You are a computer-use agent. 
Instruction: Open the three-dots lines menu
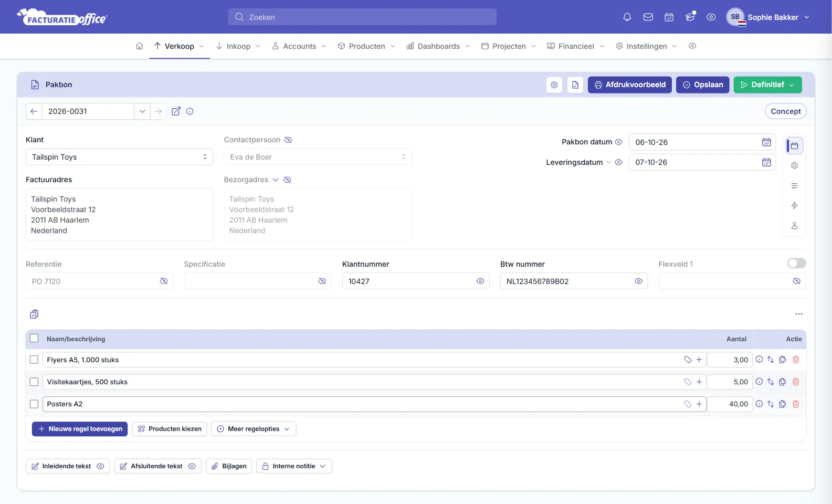pyautogui.click(x=799, y=314)
